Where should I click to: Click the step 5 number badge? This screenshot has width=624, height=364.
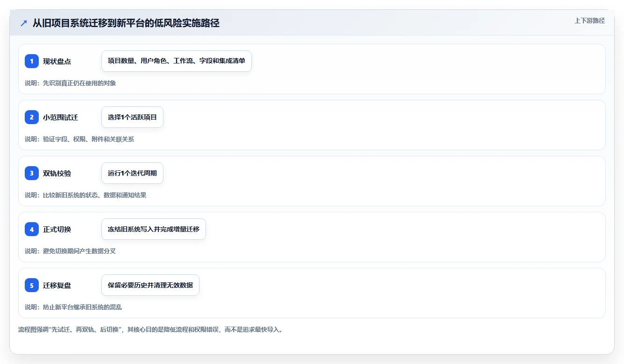pos(32,285)
